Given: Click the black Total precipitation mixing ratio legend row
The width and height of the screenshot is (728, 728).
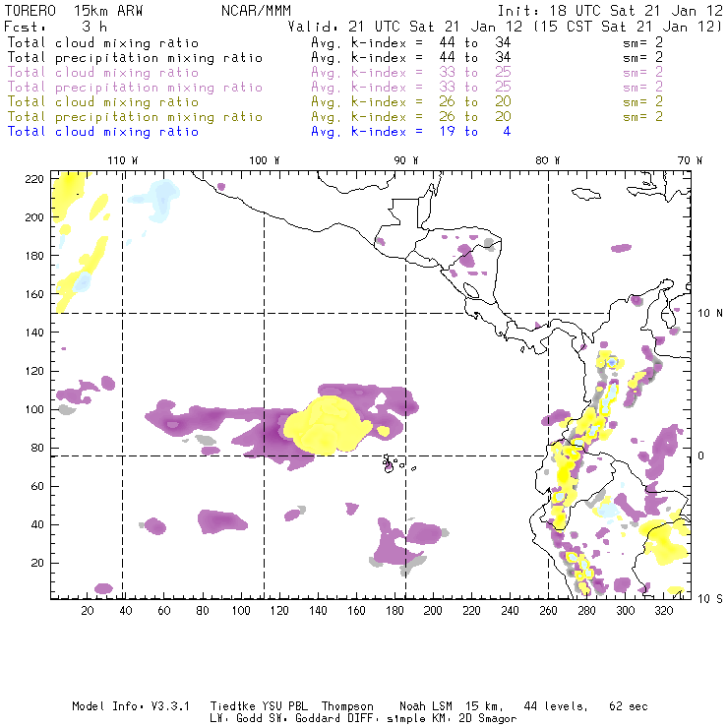Looking at the screenshot, I should tap(334, 58).
